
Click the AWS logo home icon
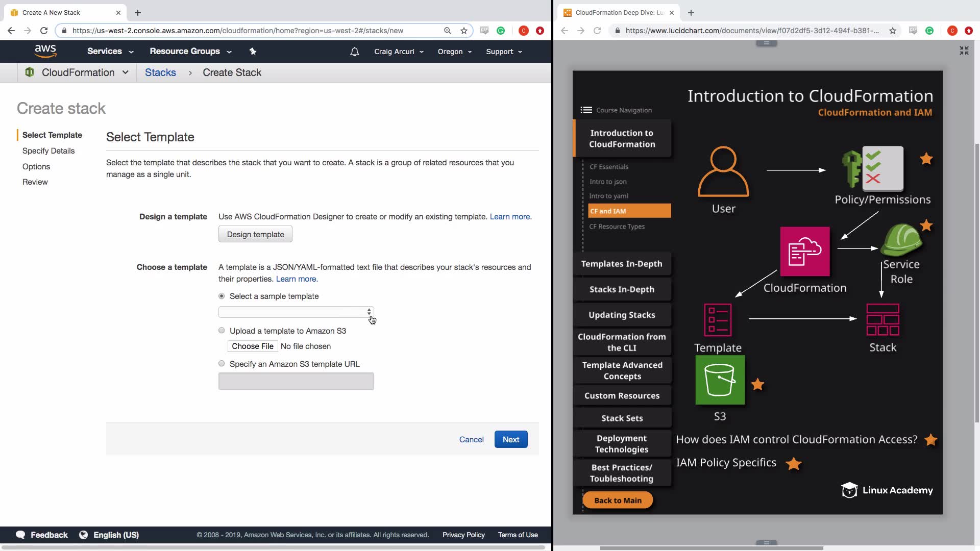click(x=45, y=51)
